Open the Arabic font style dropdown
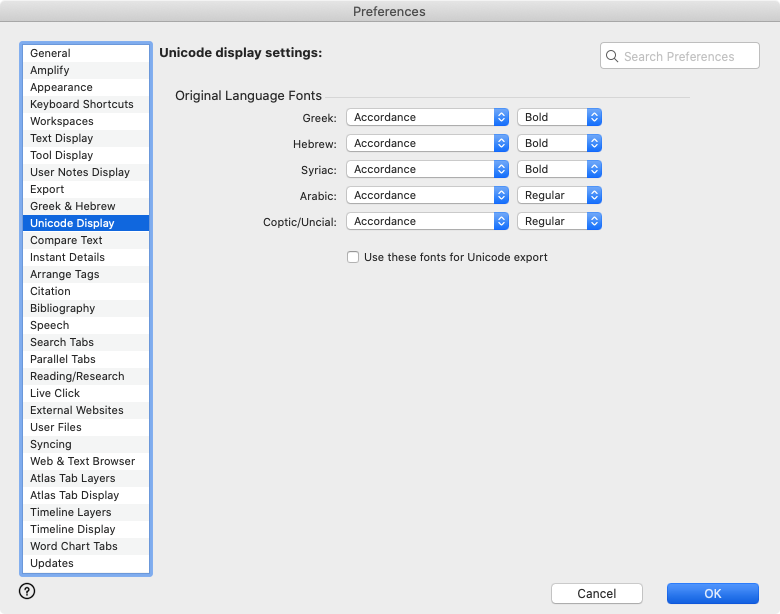Screen dimensions: 780x614 [559, 195]
